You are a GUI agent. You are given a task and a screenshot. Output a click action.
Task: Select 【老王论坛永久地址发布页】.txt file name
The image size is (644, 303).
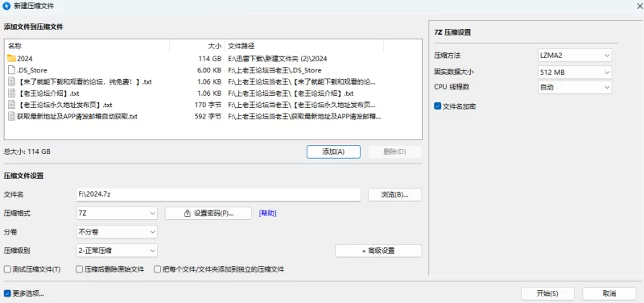(x=64, y=105)
